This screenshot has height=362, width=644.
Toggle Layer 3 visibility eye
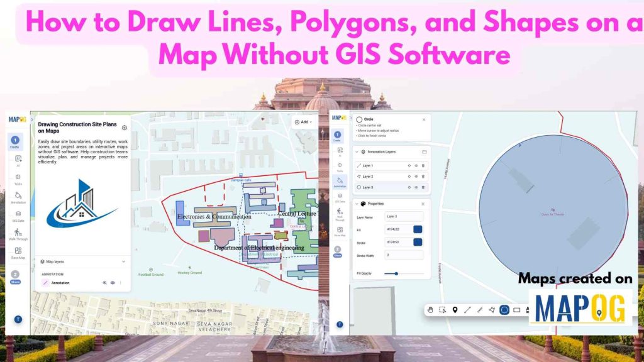[x=416, y=187]
